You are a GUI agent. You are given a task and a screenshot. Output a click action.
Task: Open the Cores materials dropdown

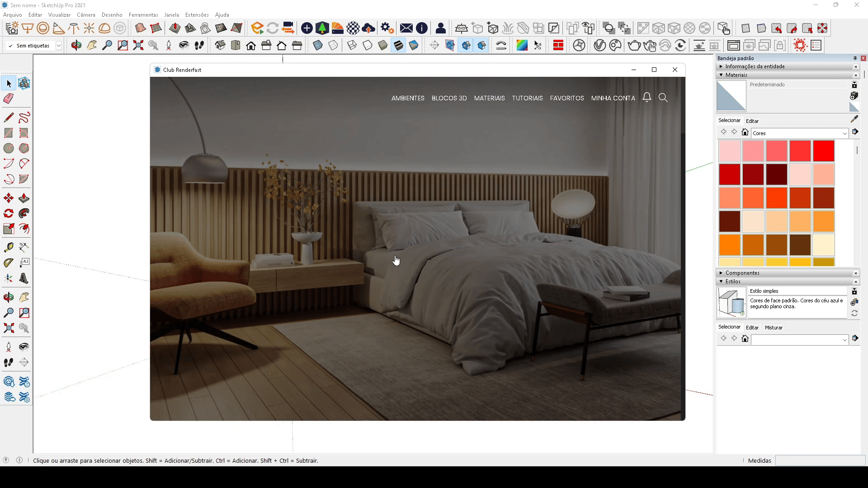point(844,133)
